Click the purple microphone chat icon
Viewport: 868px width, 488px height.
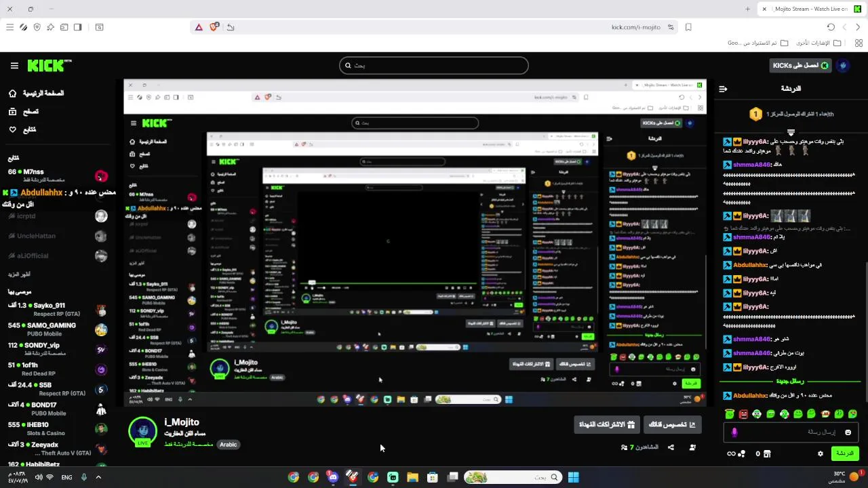[734, 432]
